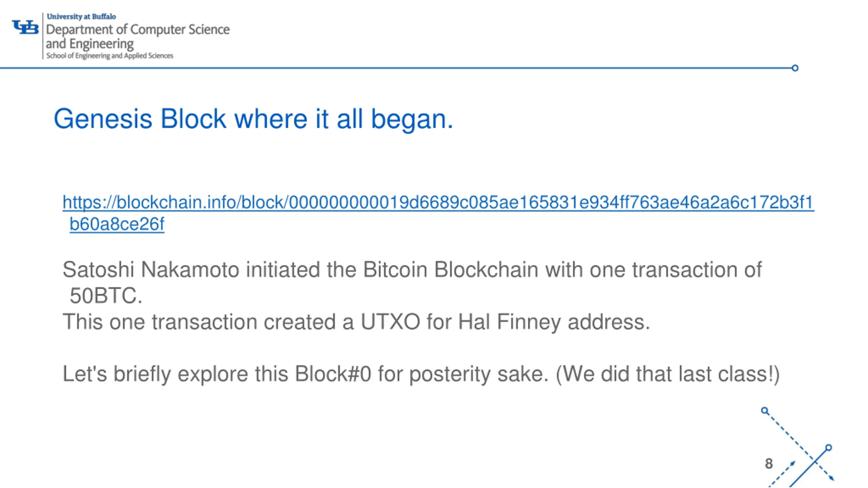Click the slide number 8
868x488 pixels.
tap(769, 464)
